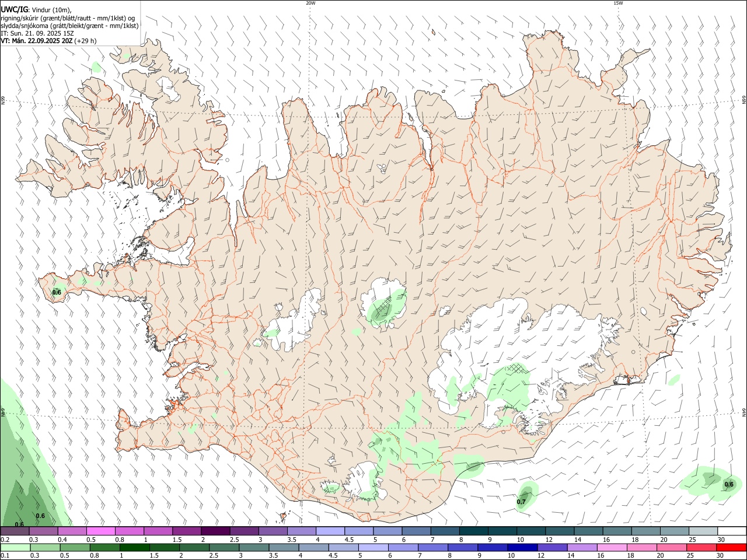The width and height of the screenshot is (747, 560).
Task: Click the light lavender 4–4.5 swatch in upper legend
Action: tap(330, 531)
